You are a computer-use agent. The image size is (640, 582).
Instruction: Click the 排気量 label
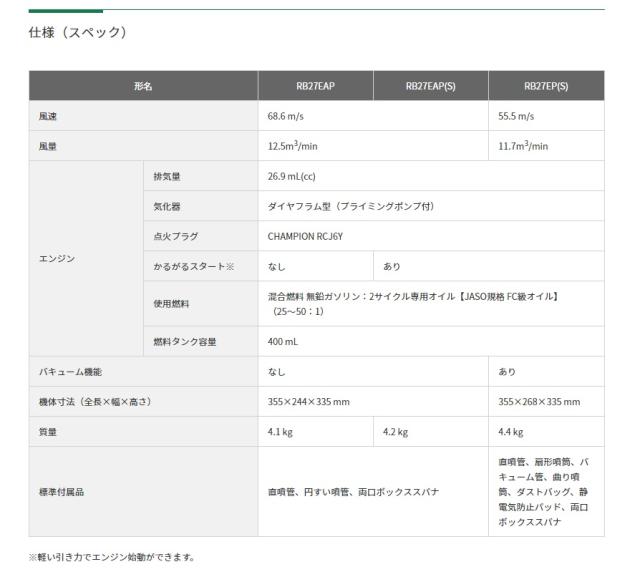[x=167, y=177]
